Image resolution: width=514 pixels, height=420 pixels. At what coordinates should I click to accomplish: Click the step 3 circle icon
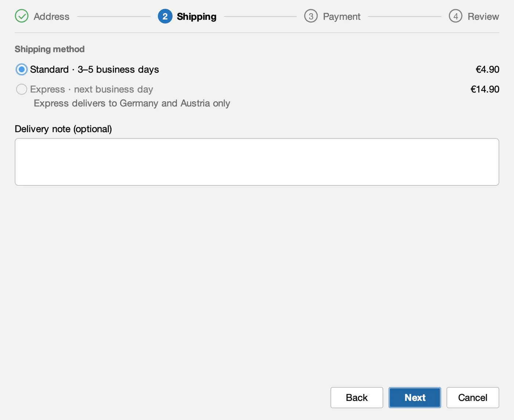(311, 16)
